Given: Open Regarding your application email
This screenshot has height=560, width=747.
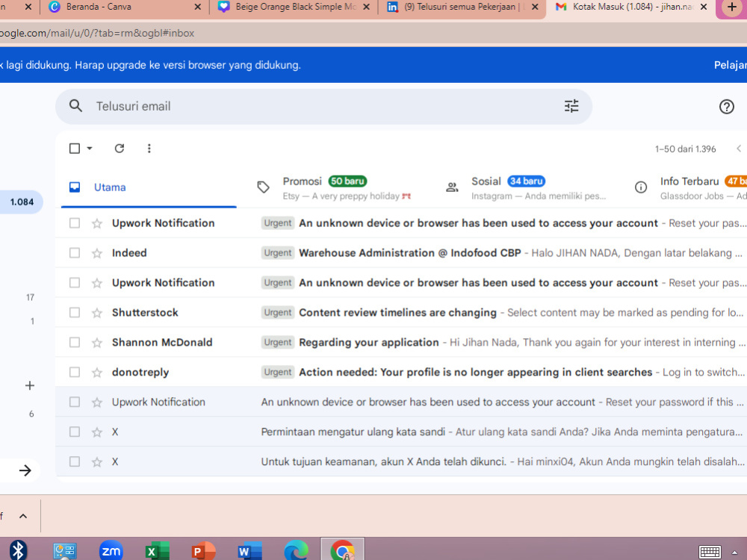Looking at the screenshot, I should 369,343.
